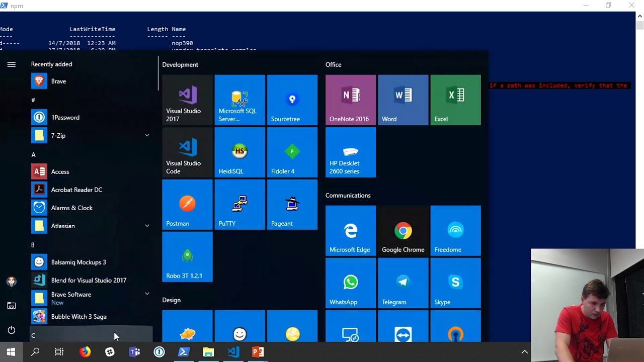Click the Design group heading

tap(171, 300)
